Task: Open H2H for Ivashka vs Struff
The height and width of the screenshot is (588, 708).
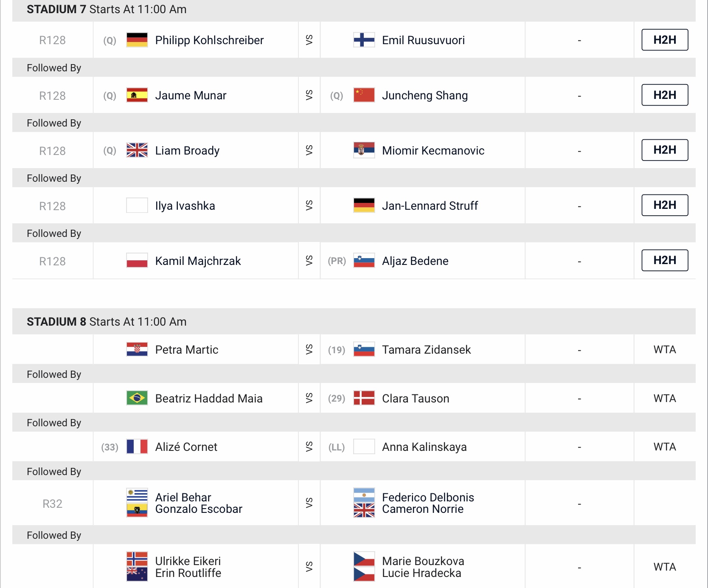Action: [665, 205]
